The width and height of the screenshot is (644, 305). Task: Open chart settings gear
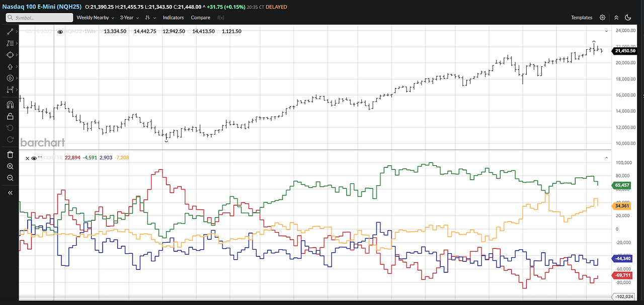tap(603, 18)
